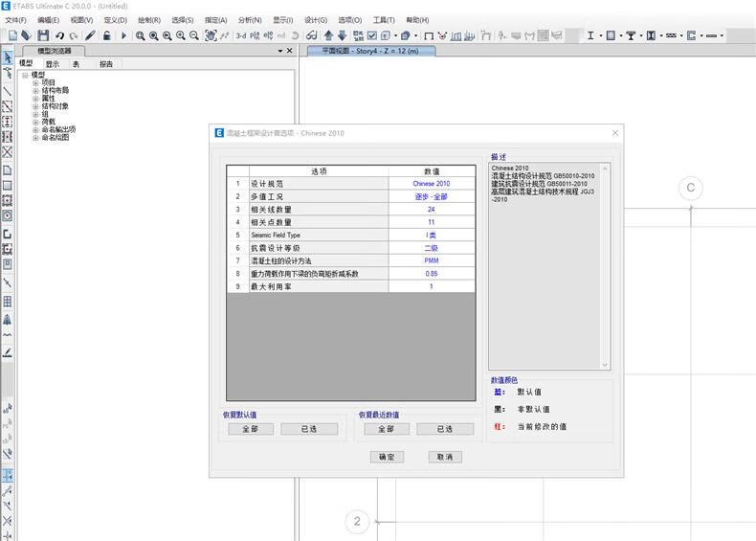Screen dimensions: 756x541
Task: Click the move up in list arrow icon
Action: (328, 35)
